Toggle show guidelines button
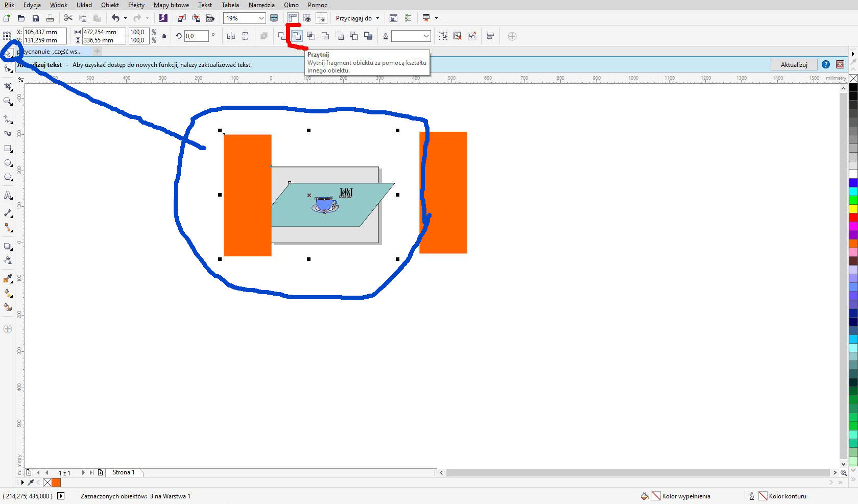The height and width of the screenshot is (504, 858). 321,18
